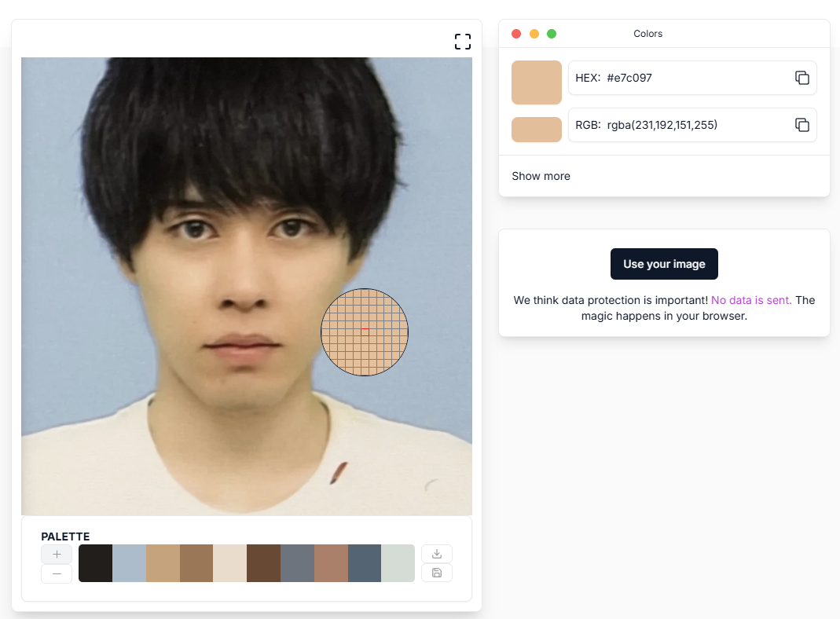Select the medium brown palette swatch

tap(196, 563)
